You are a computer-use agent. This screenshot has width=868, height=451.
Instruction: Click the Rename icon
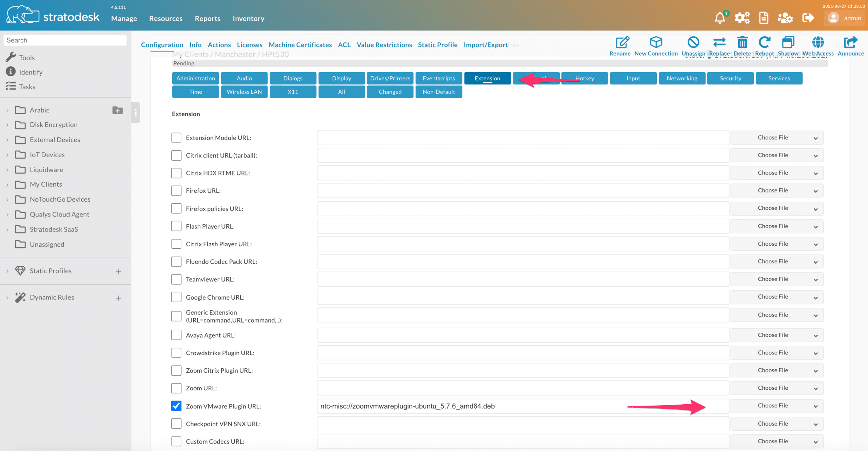(x=623, y=42)
